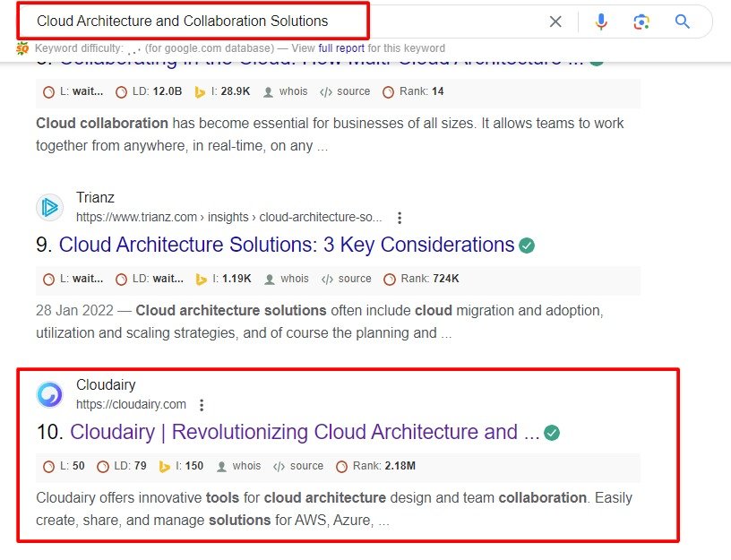
Task: Click whois in the Rank 14 result bar
Action: coord(293,91)
